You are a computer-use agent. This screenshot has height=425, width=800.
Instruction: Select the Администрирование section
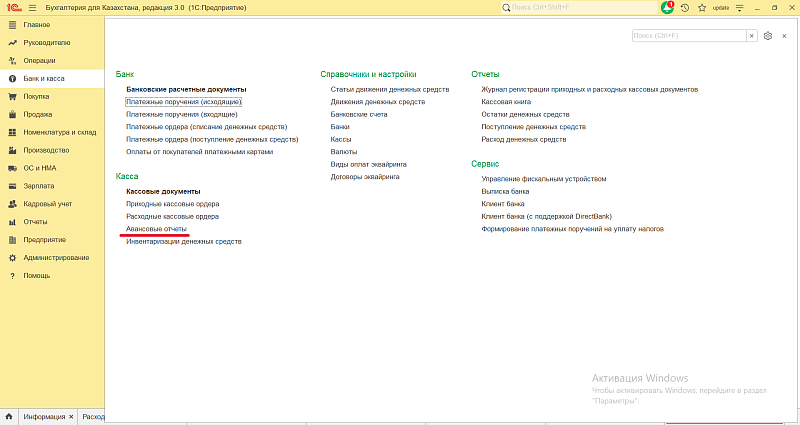click(x=56, y=257)
